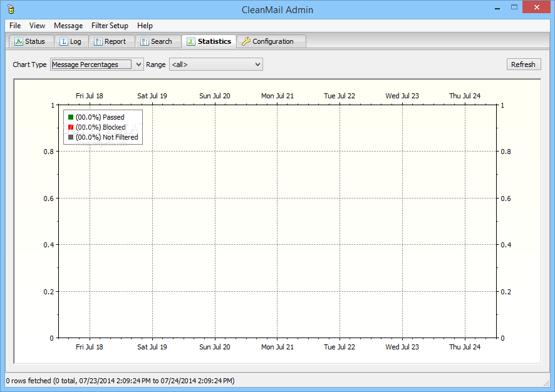Open the Configuration tab
The image size is (555, 392).
pos(271,41)
